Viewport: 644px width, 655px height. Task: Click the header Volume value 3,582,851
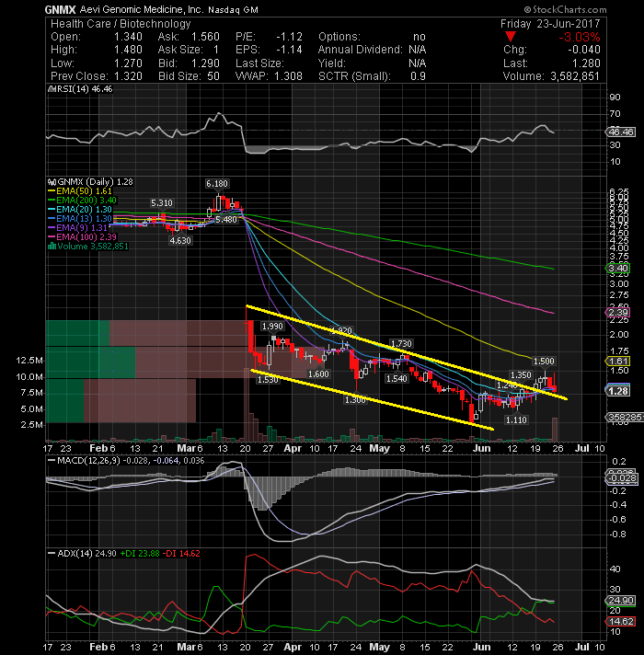point(575,76)
